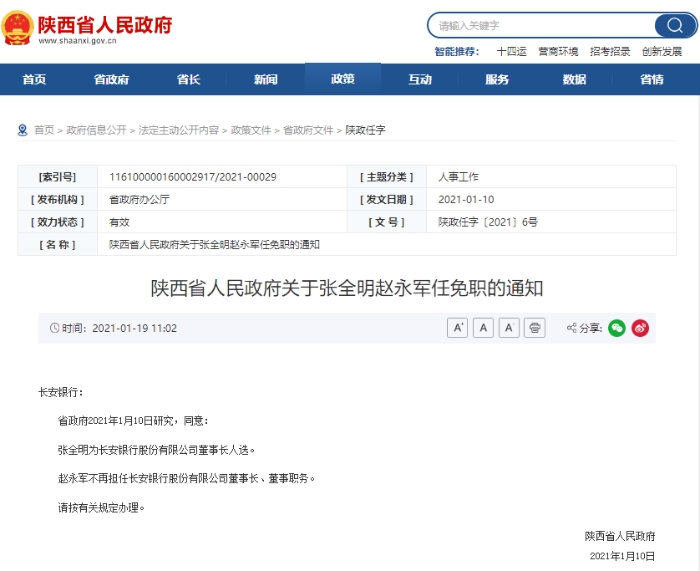Share the article to WeChat
This screenshot has width=700, height=571.
click(617, 328)
